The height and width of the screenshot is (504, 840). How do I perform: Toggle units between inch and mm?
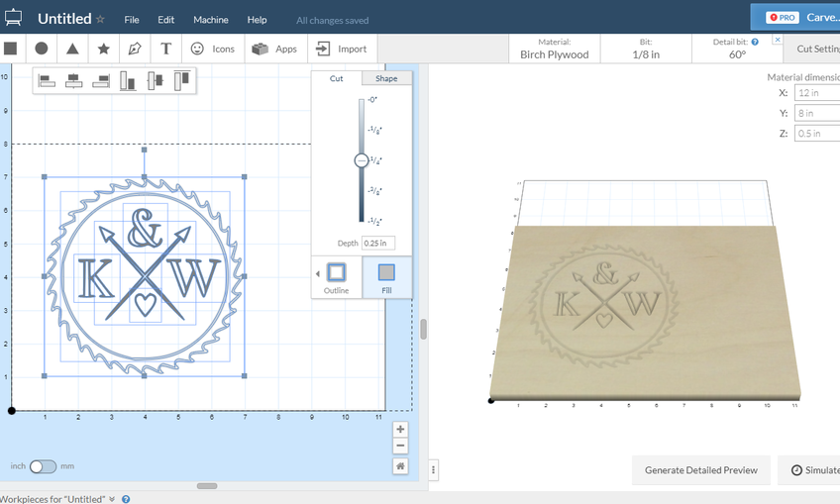(x=43, y=465)
